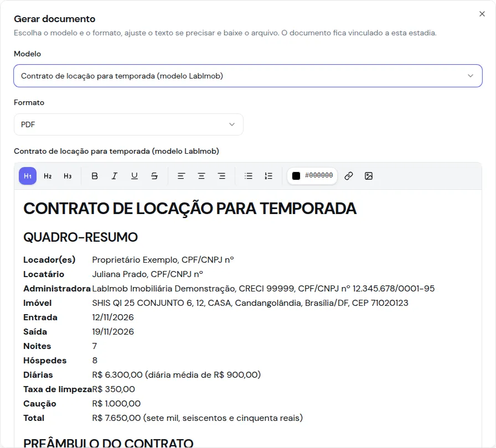Click the Noites value 7
This screenshot has width=496, height=448.
(x=95, y=346)
